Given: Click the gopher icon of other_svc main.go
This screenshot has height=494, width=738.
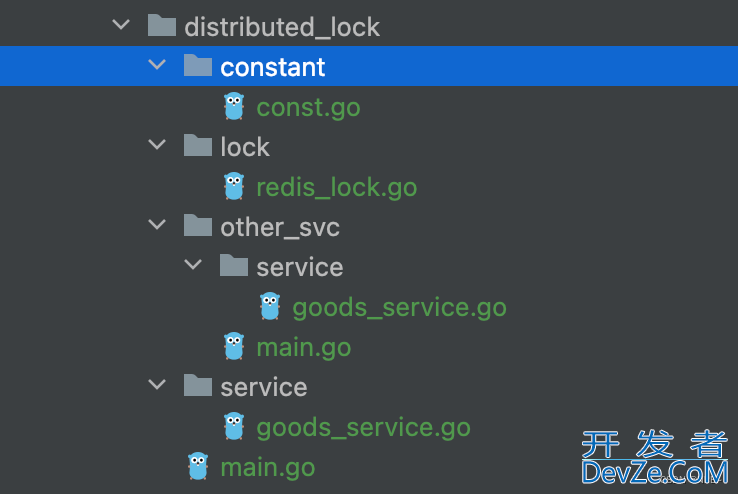Looking at the screenshot, I should pyautogui.click(x=234, y=346).
